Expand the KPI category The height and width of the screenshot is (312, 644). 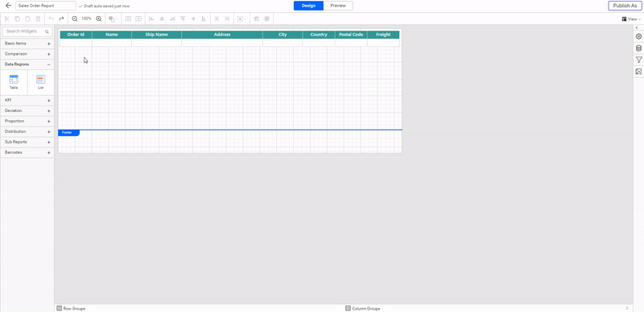27,100
